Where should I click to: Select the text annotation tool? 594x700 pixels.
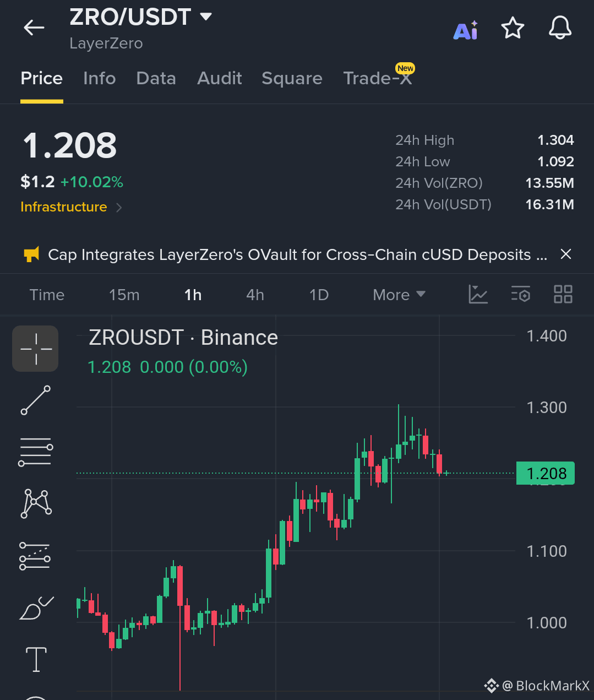pos(36,659)
